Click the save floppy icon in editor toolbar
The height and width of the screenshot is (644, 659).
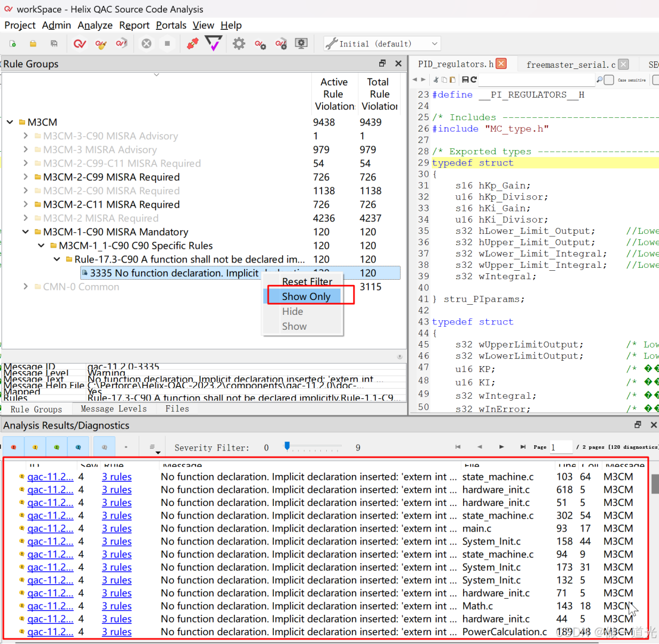pyautogui.click(x=466, y=79)
